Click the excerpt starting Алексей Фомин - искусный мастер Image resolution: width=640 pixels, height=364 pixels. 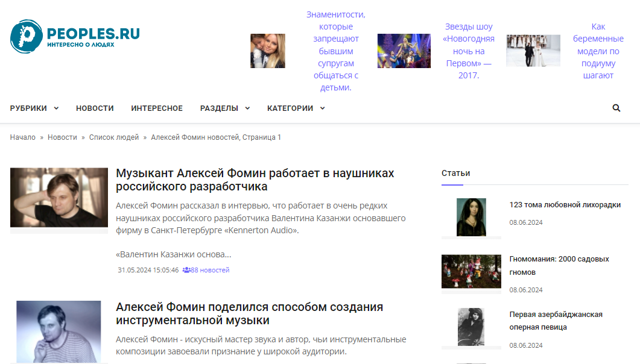[261, 345]
